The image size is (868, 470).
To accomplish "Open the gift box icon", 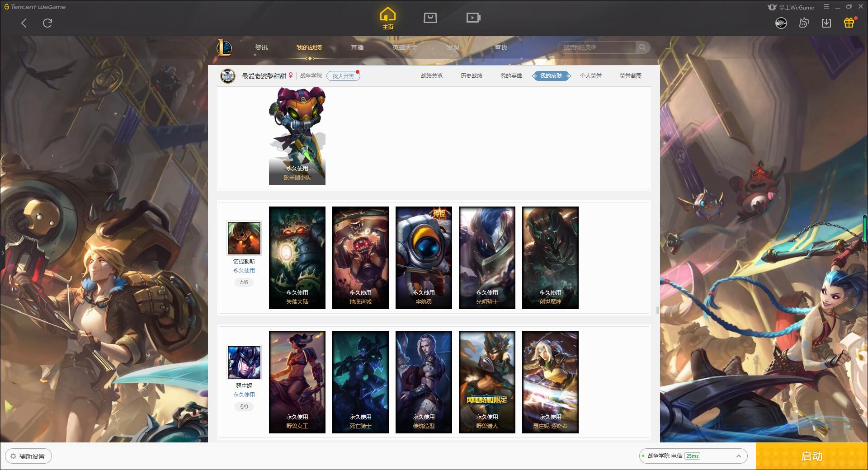I will [849, 23].
